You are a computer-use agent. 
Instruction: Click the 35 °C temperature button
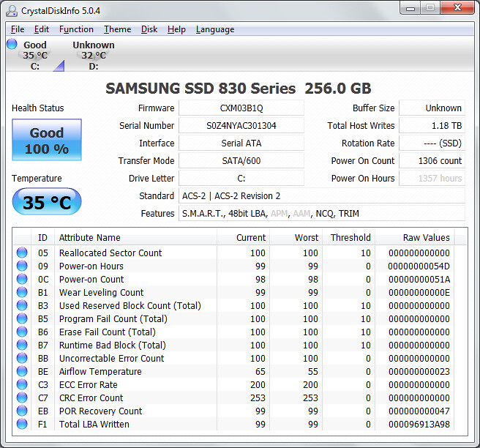[x=47, y=202]
